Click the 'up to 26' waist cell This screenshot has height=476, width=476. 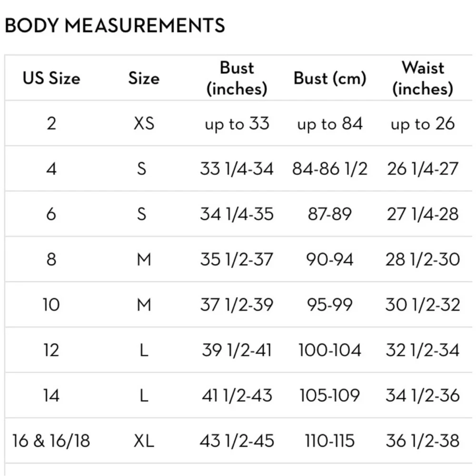coord(422,124)
